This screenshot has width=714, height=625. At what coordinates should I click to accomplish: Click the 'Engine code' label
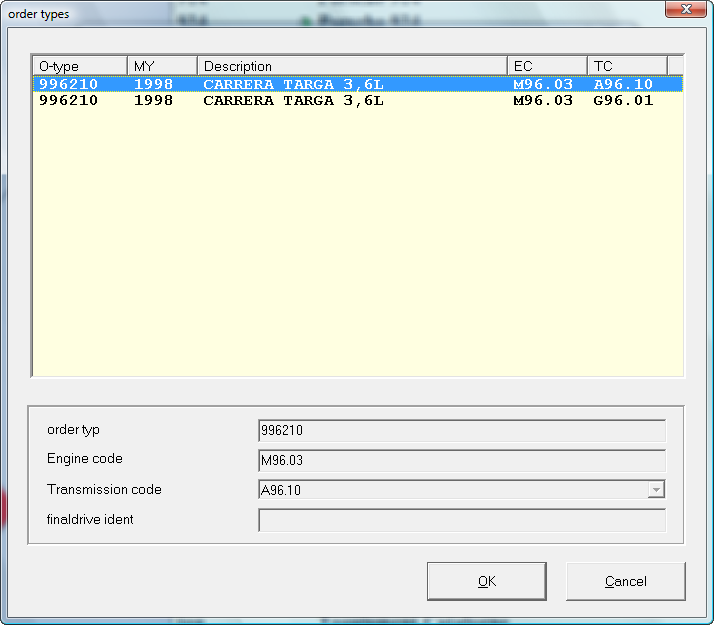[85, 458]
